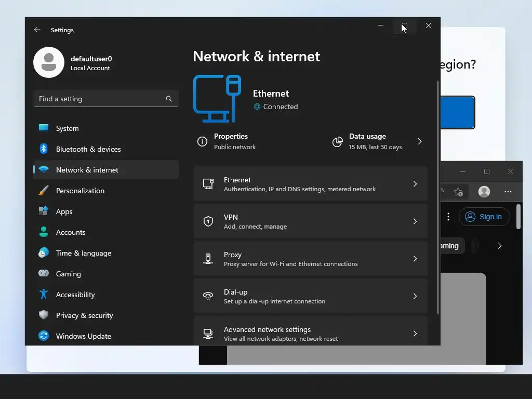Open System settings category

coord(106,128)
